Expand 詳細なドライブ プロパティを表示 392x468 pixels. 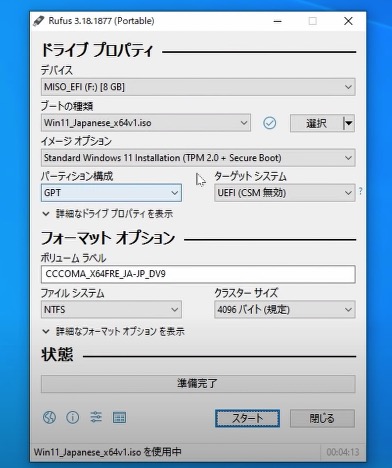[x=108, y=214]
